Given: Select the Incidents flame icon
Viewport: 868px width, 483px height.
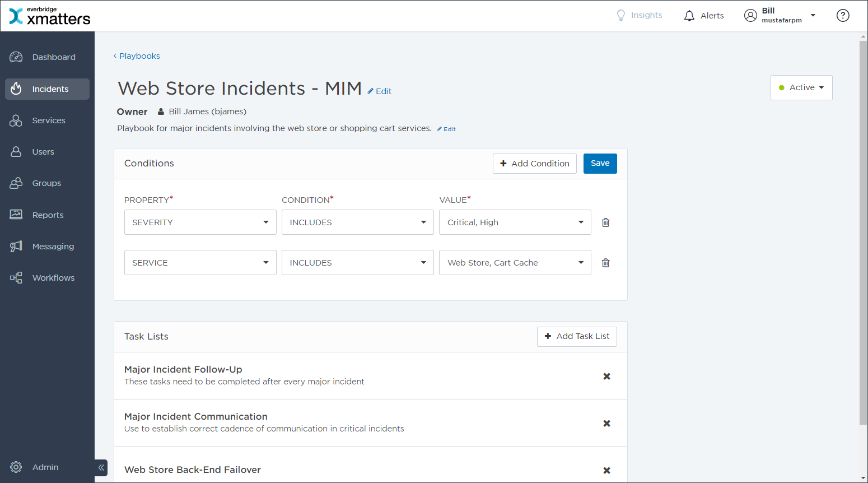Looking at the screenshot, I should click(x=16, y=89).
